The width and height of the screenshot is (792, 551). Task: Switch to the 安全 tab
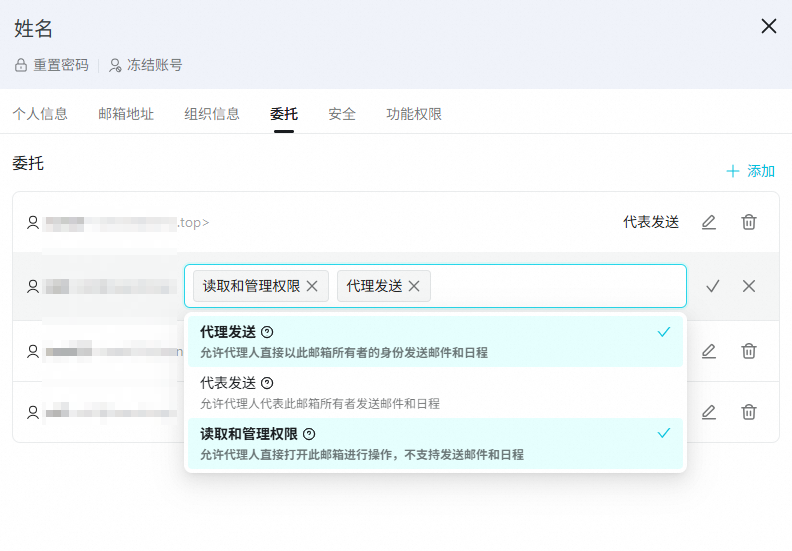click(x=342, y=114)
